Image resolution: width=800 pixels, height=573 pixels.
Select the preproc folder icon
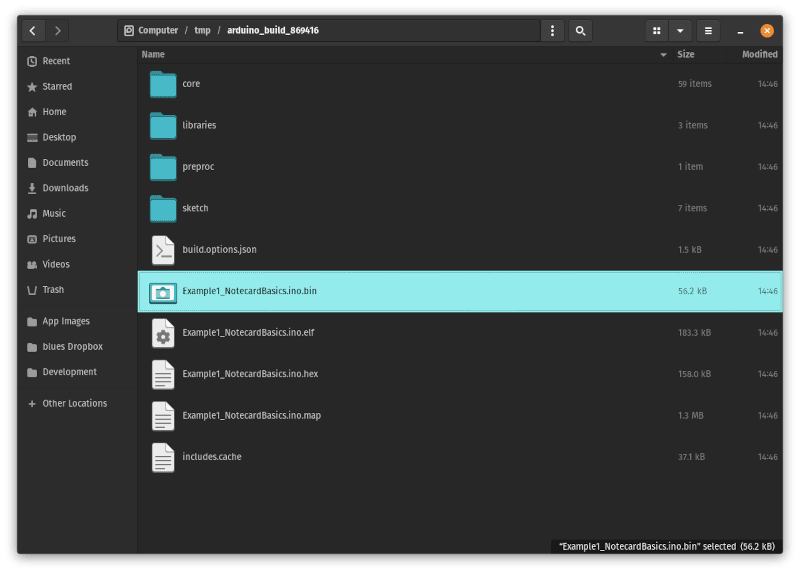(163, 167)
